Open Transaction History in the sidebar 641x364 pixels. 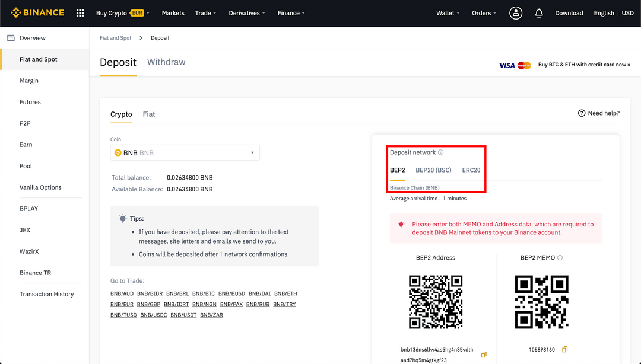click(47, 293)
